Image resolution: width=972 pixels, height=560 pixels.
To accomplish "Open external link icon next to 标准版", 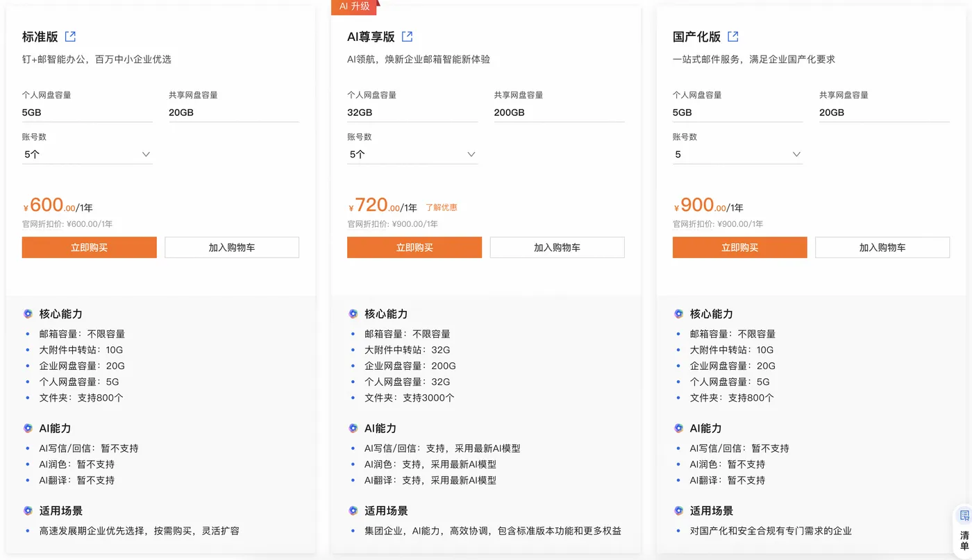I will (70, 37).
